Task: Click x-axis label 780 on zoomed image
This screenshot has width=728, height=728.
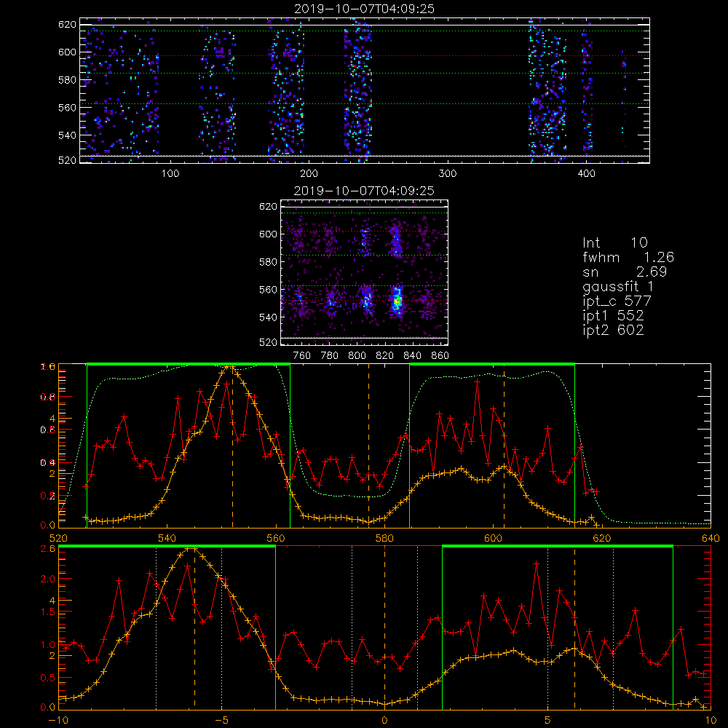Action: tap(330, 356)
